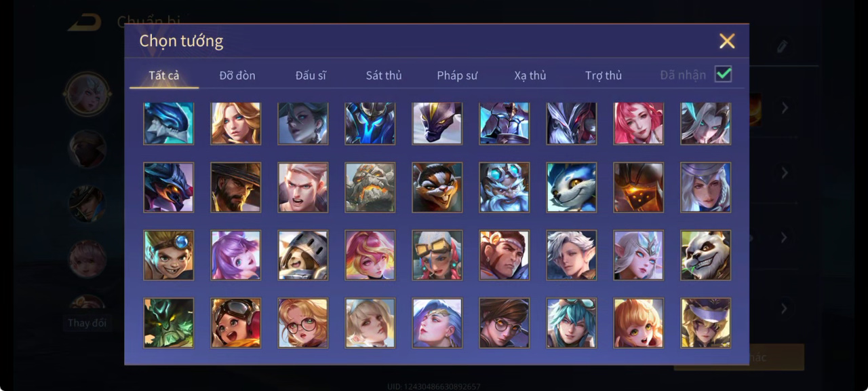Screen dimensions: 868x391
Task: Open the Sát thủ hero tab
Action: [x=384, y=75]
